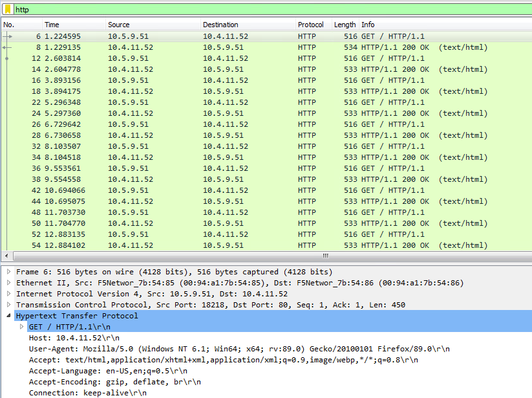
Task: Sort by the Destination column header
Action: click(248, 25)
